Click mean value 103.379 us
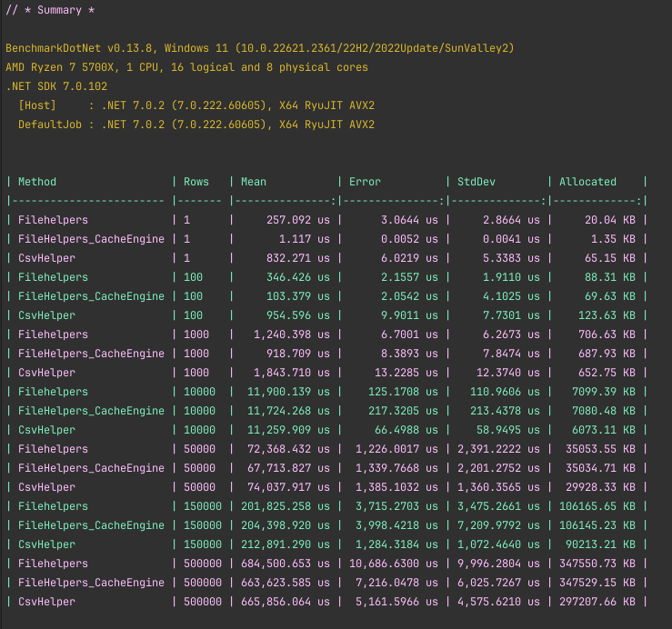 [298, 296]
